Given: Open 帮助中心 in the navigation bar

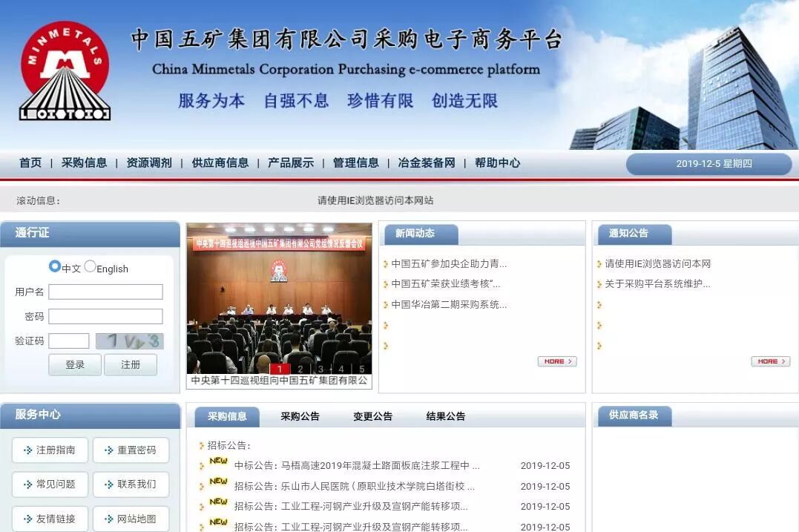Looking at the screenshot, I should click(497, 163).
